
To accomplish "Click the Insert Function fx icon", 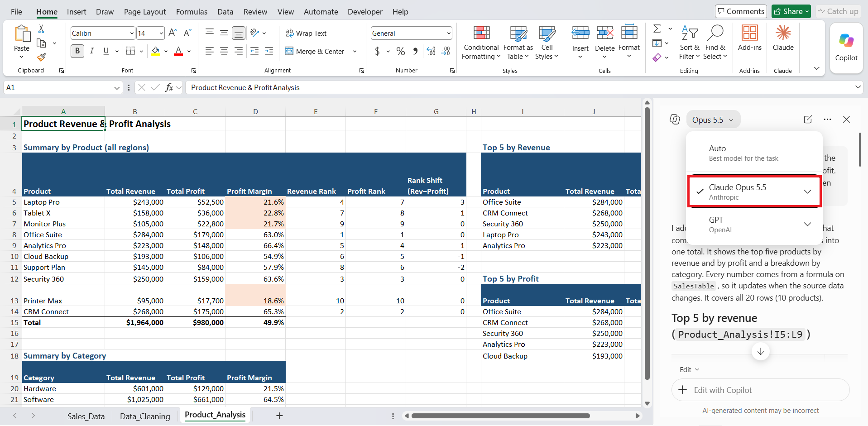I will click(169, 87).
